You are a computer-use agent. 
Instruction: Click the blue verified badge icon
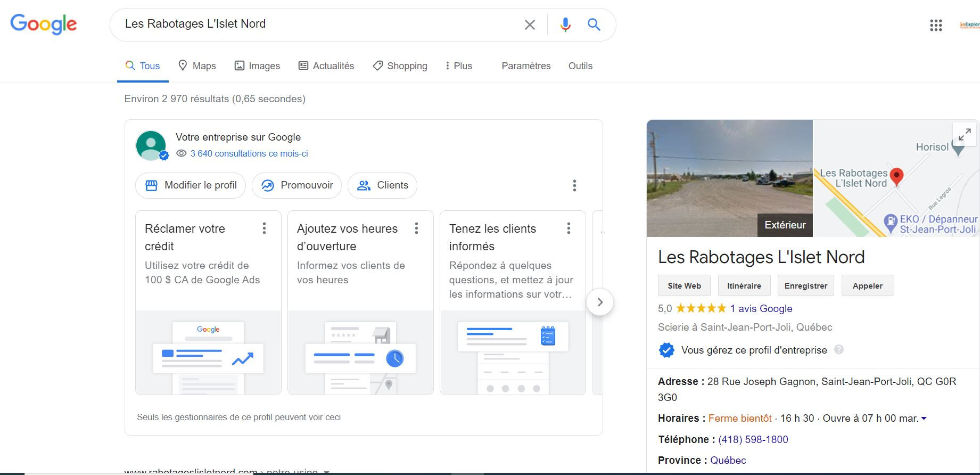pyautogui.click(x=666, y=350)
